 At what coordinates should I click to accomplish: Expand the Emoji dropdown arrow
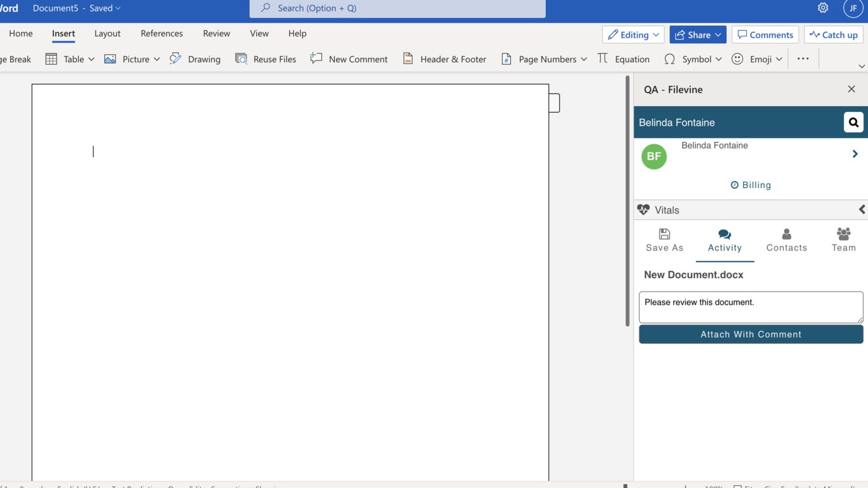click(x=779, y=59)
